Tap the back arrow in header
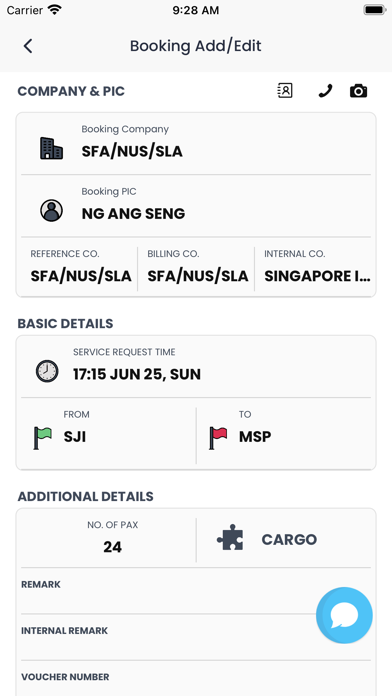This screenshot has height=696, width=392. point(28,46)
